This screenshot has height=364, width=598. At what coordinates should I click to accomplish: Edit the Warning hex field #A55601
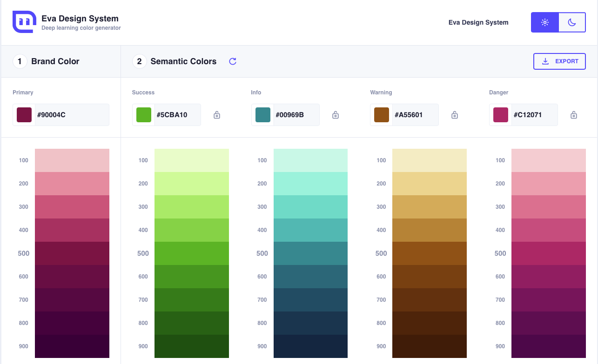click(416, 115)
